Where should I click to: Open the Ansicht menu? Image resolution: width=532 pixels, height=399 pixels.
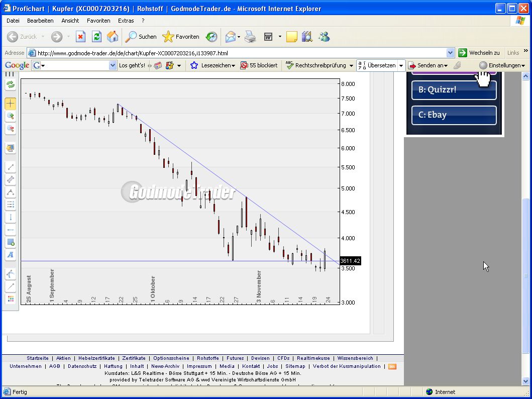(70, 21)
